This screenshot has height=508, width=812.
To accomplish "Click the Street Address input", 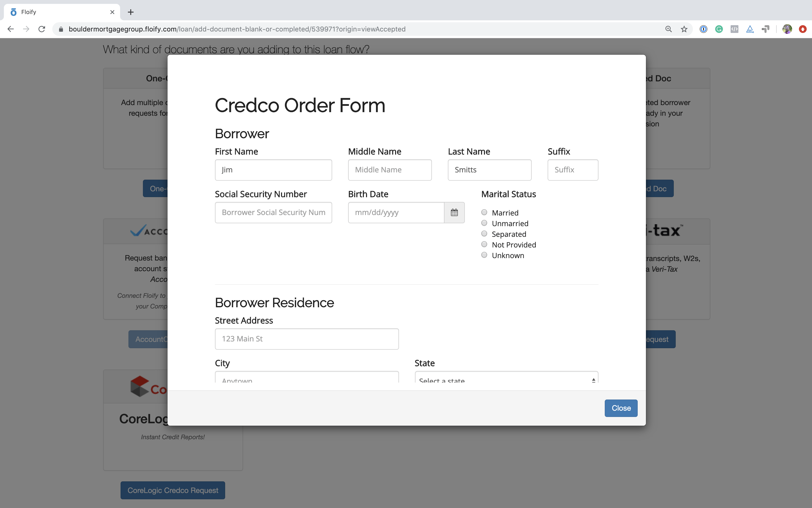I will 306,339.
